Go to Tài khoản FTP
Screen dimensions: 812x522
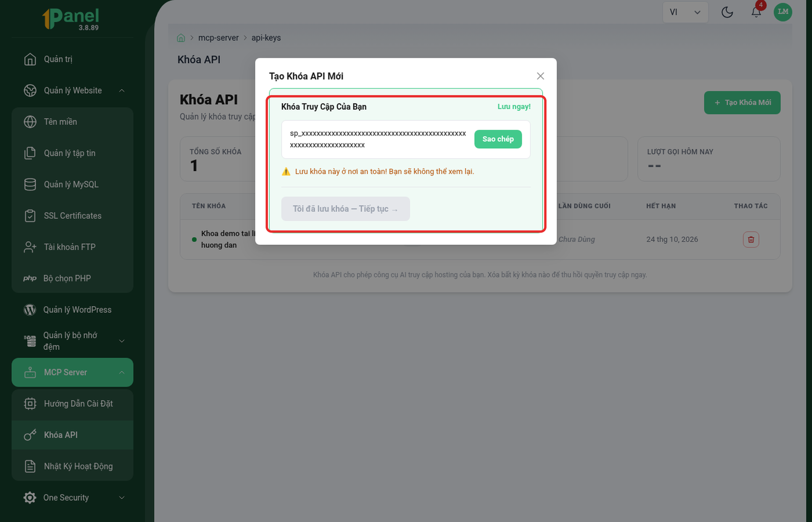click(x=72, y=247)
